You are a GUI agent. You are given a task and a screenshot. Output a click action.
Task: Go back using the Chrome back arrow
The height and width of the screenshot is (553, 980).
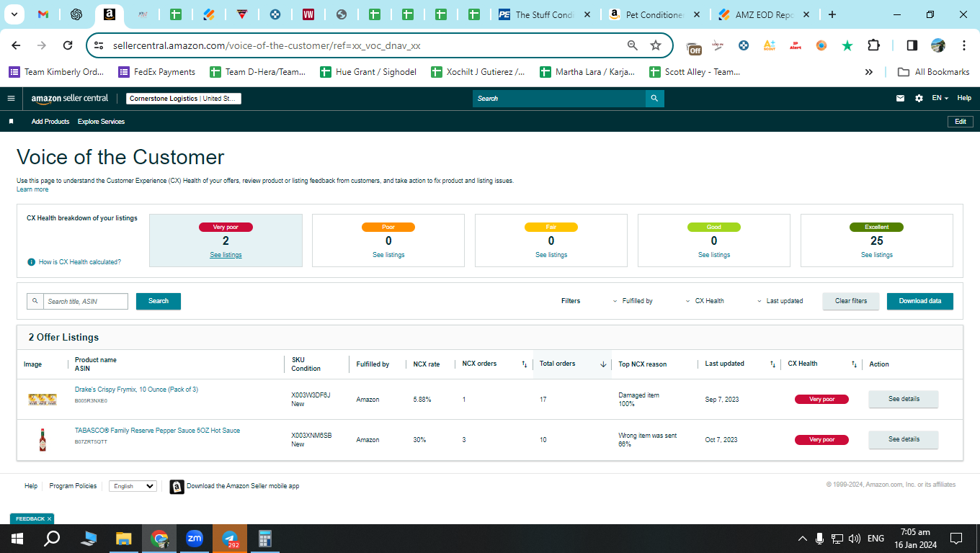click(x=16, y=45)
